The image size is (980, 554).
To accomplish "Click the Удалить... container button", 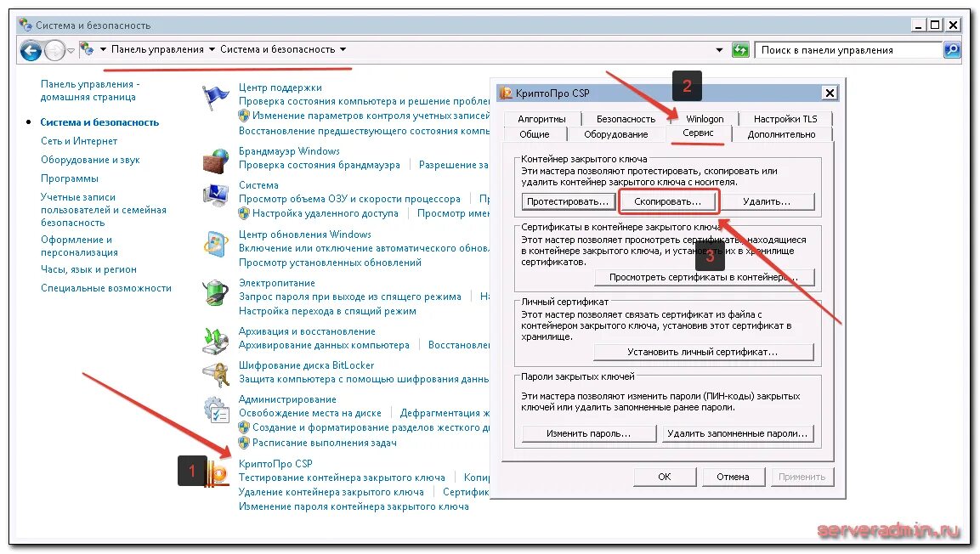I will click(x=767, y=201).
